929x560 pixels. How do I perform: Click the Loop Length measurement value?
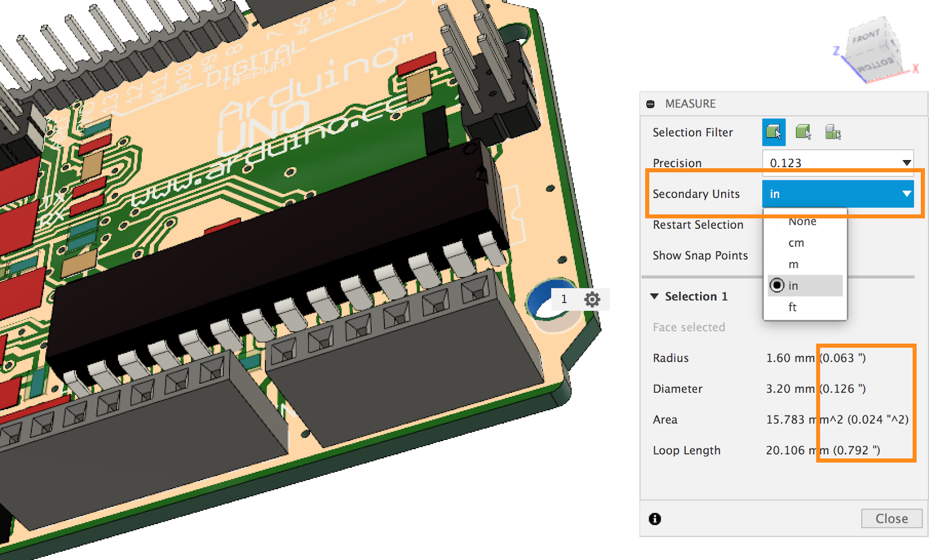822,450
